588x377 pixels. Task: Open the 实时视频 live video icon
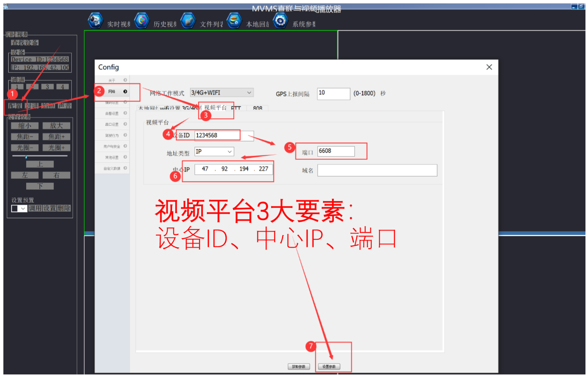[96, 21]
